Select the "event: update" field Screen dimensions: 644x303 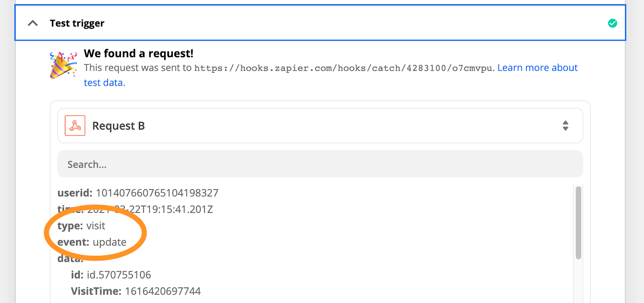[92, 242]
